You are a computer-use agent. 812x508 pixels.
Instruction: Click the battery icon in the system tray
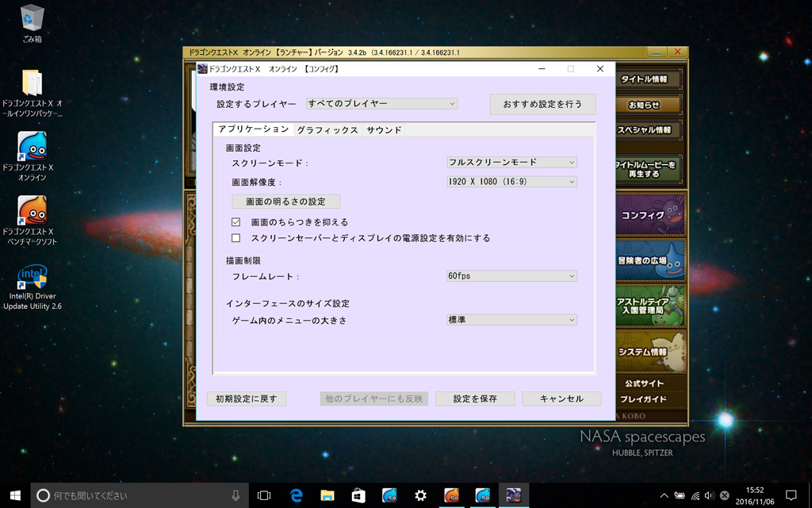coord(679,495)
